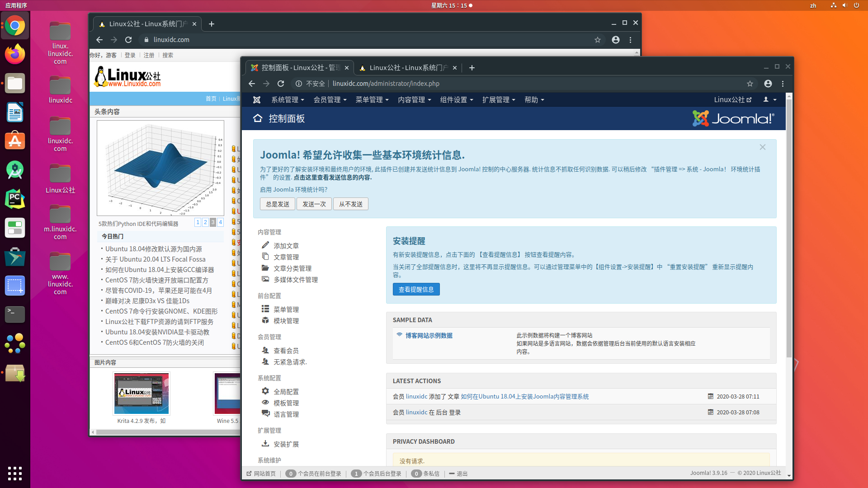Viewport: 868px width, 488px height.
Task: Click the download icon for 安装扩展
Action: 265,443
